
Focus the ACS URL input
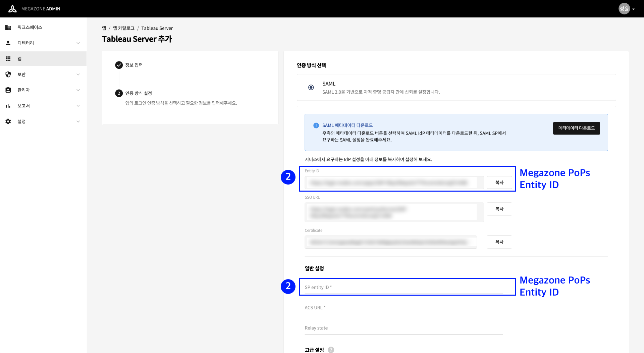pos(404,308)
